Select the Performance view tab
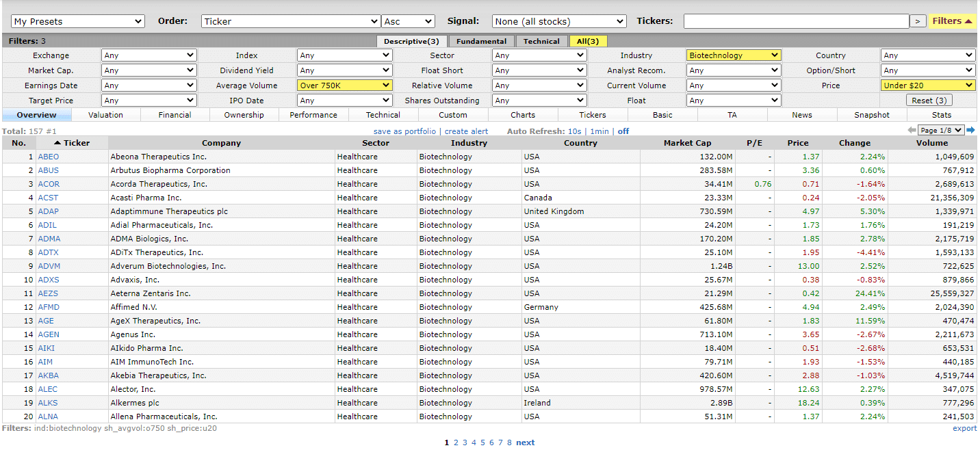980x450 pixels. (313, 115)
